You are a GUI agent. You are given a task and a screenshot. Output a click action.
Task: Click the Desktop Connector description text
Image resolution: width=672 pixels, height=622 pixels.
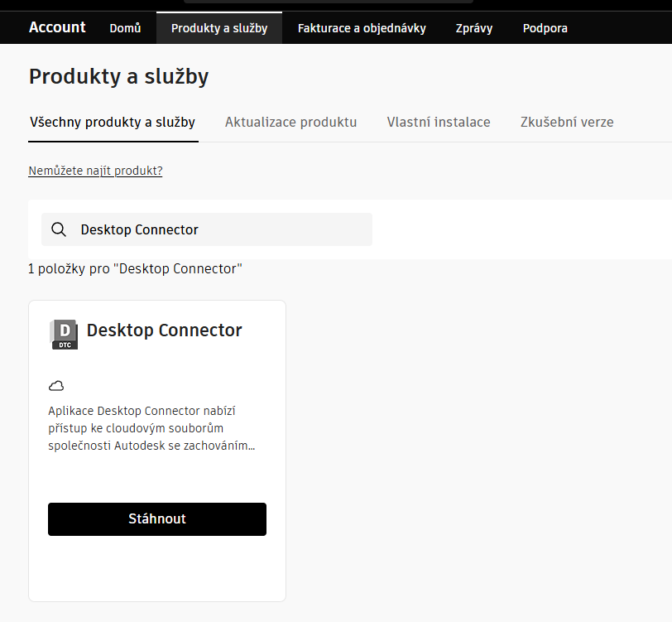pyautogui.click(x=151, y=428)
